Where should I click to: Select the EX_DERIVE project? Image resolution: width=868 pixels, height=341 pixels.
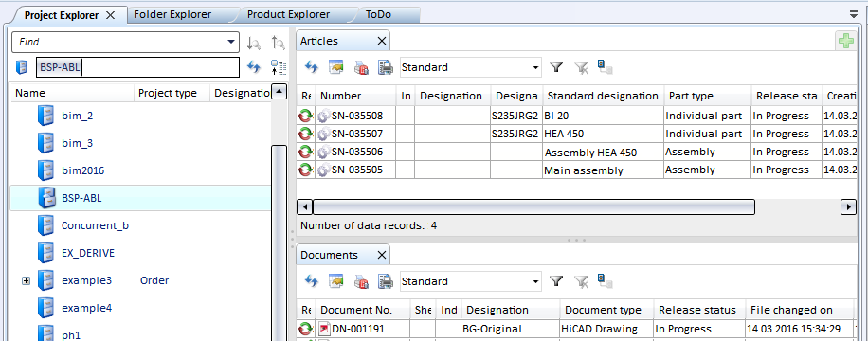click(87, 253)
